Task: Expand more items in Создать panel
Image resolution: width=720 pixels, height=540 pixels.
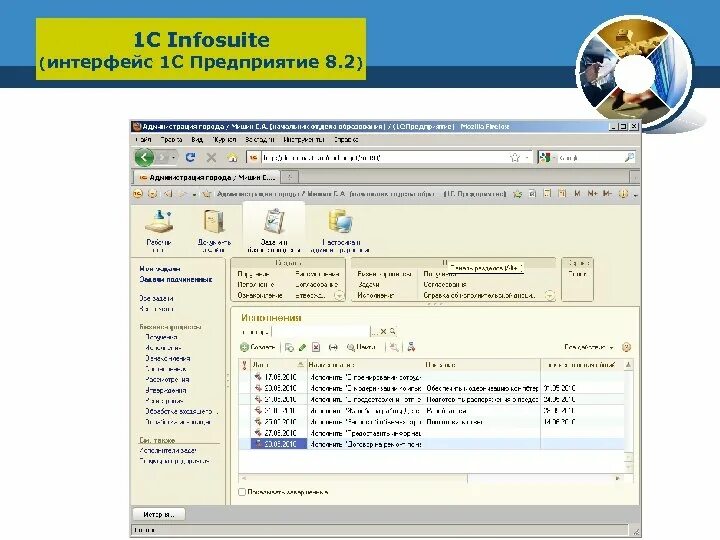Action: point(339,296)
